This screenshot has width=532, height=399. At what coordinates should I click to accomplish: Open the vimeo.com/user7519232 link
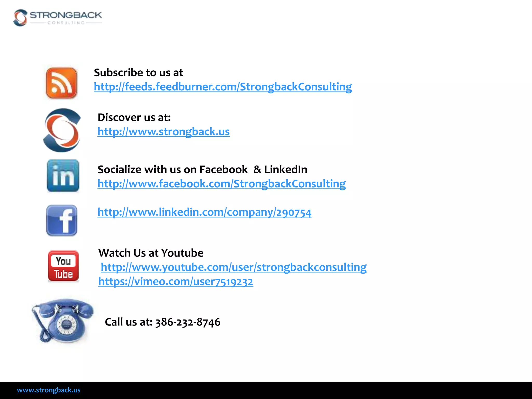click(x=176, y=281)
